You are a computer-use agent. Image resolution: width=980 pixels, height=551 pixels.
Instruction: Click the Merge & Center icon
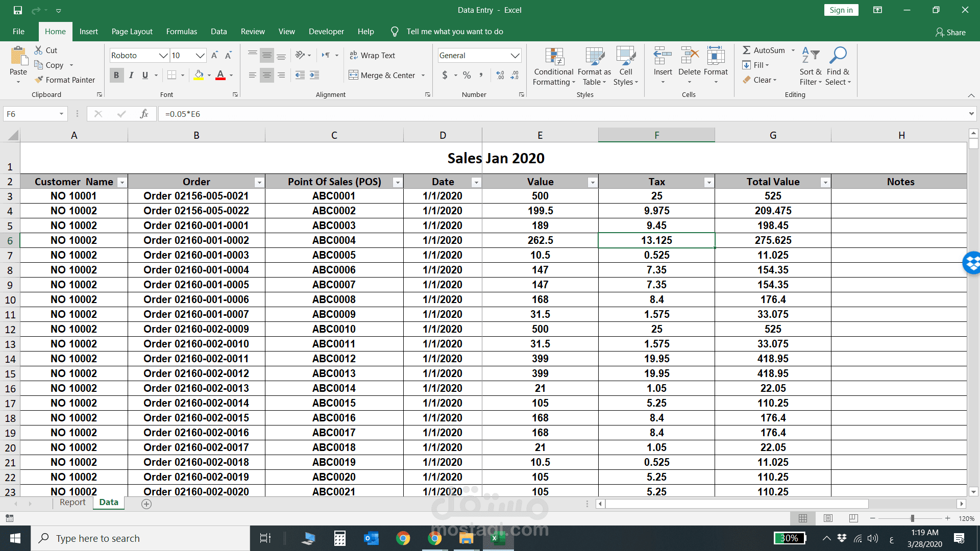(x=353, y=75)
